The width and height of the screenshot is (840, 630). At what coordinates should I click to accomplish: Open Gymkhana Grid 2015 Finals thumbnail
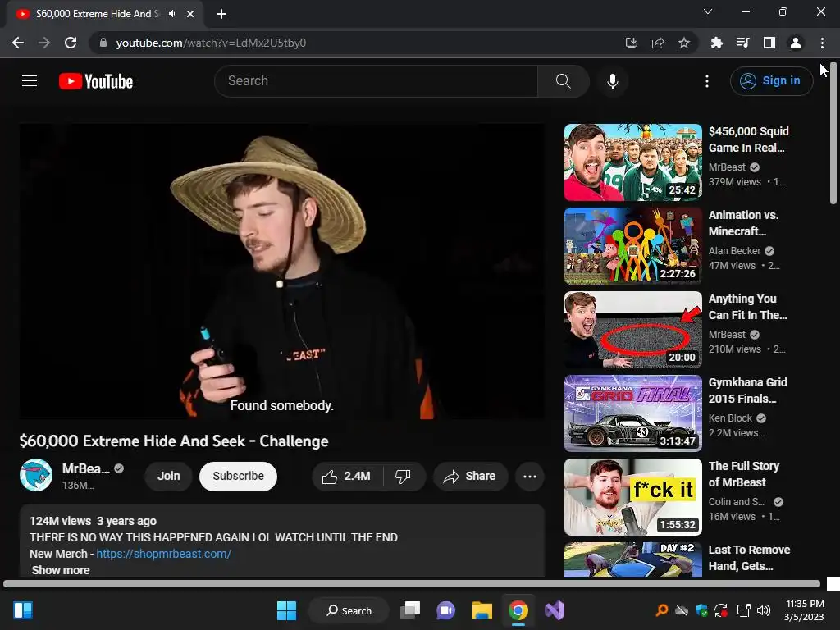(632, 413)
